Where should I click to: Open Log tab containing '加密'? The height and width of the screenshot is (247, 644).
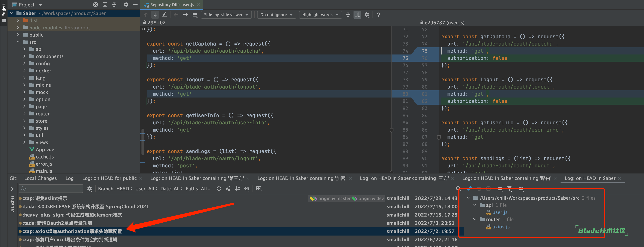pyautogui.click(x=302, y=178)
